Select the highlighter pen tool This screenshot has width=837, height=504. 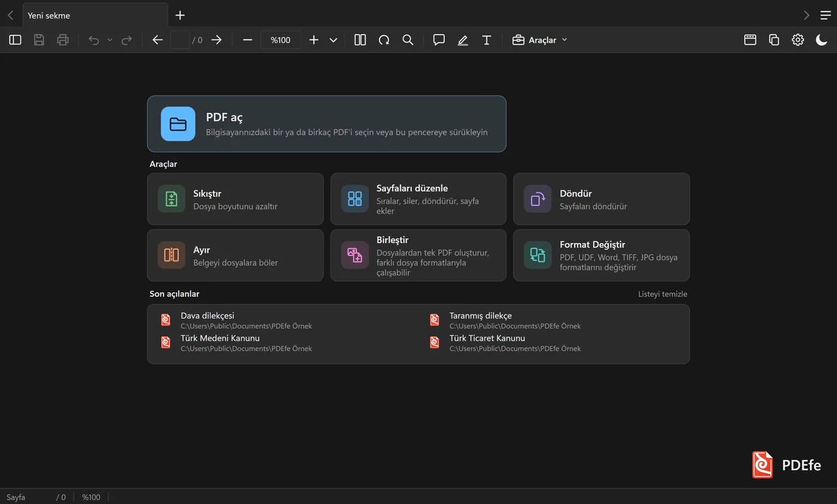(463, 40)
